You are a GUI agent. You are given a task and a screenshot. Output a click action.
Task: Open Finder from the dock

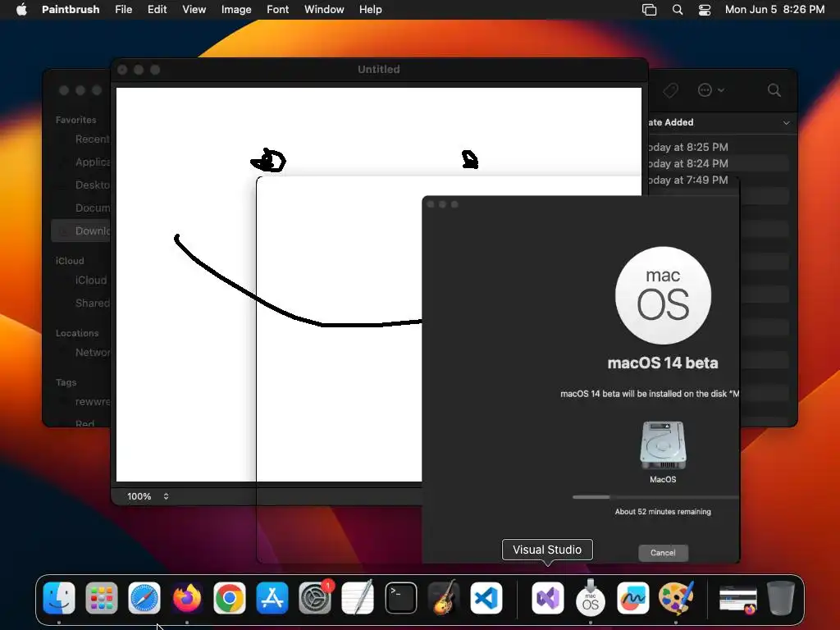(59, 598)
